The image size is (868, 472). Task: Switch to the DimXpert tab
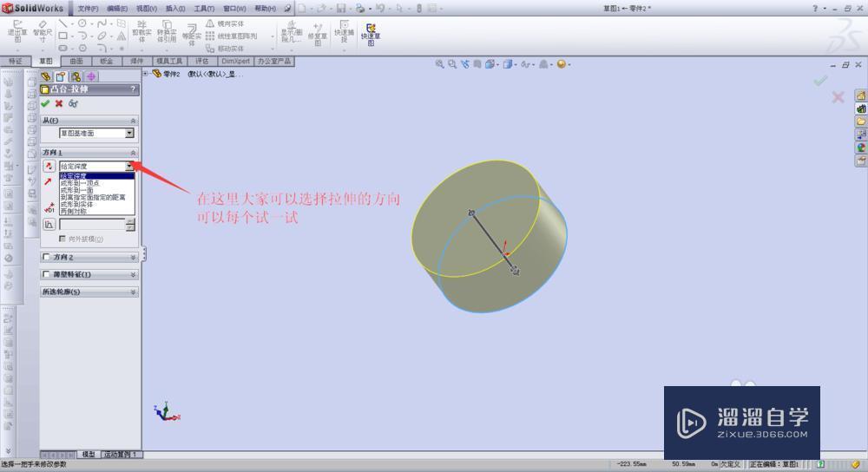click(x=236, y=61)
